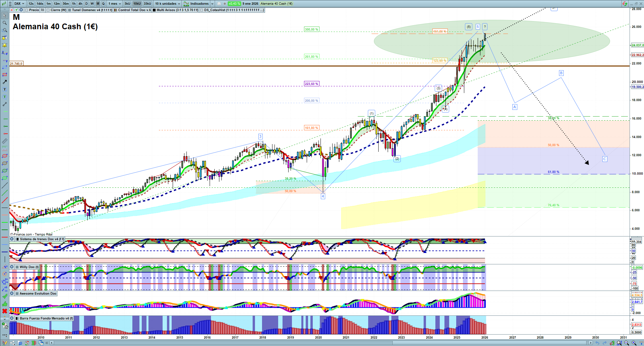
Task: Toggle the Sistema de trenes Doc color box
Action: point(17,239)
